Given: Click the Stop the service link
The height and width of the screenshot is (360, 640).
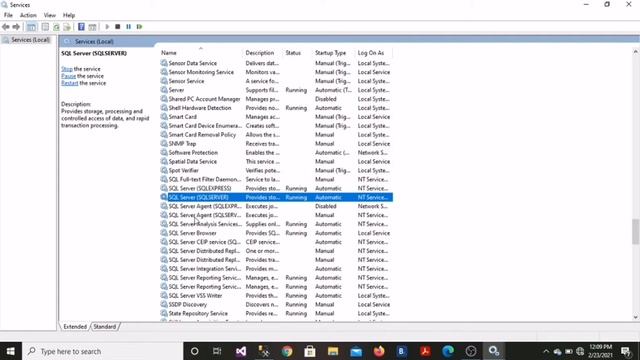Looking at the screenshot, I should pyautogui.click(x=67, y=69).
